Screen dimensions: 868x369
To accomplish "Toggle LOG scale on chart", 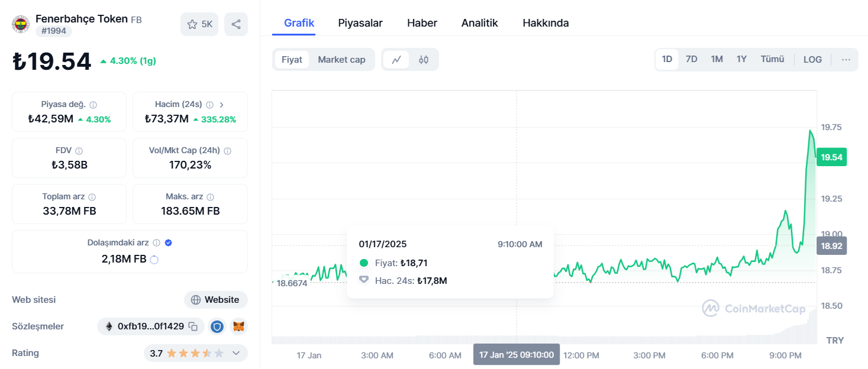I will (x=812, y=60).
